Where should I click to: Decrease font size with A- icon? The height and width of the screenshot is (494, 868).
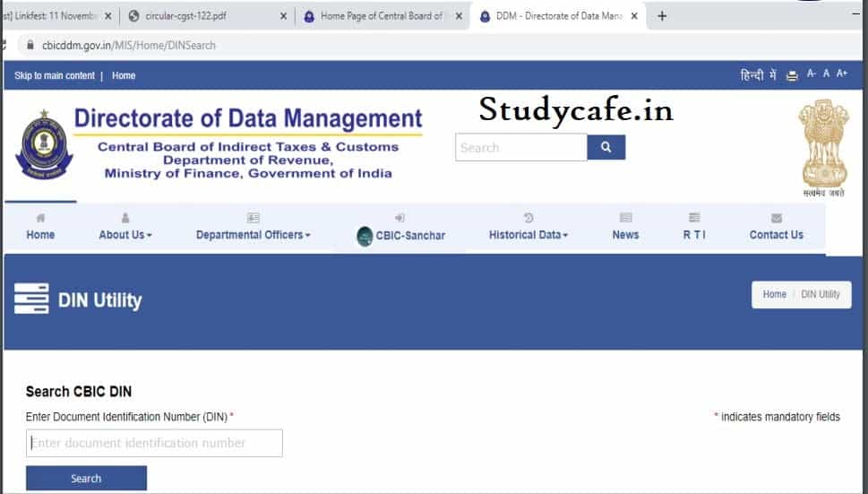pyautogui.click(x=811, y=74)
